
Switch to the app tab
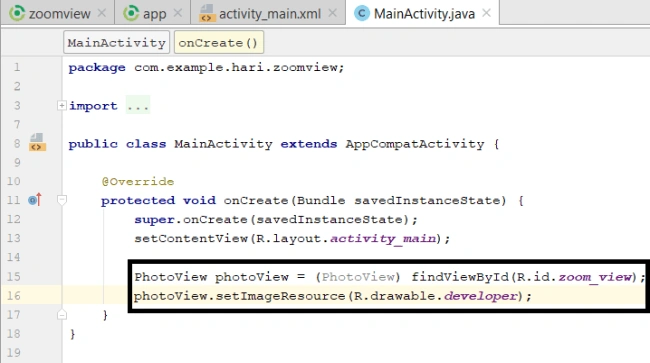pos(153,13)
